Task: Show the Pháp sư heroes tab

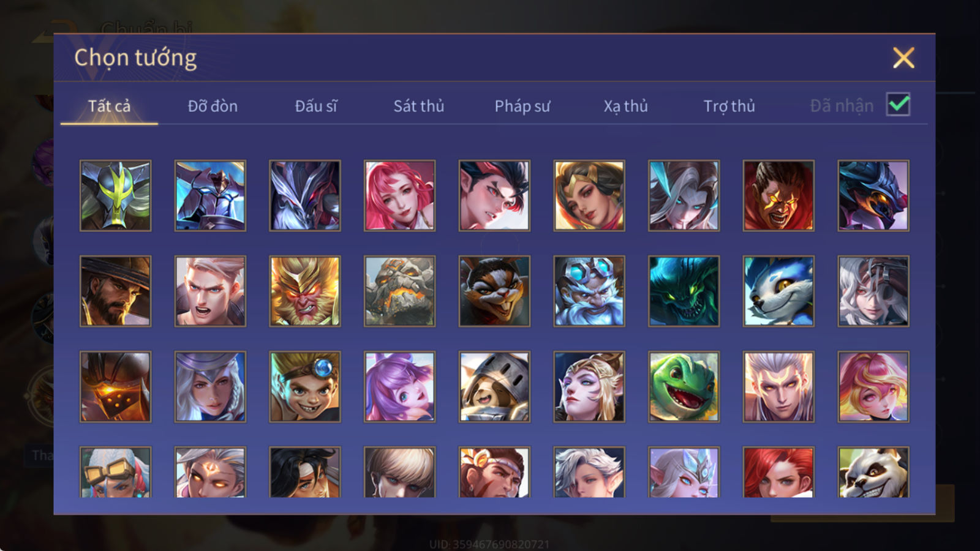Action: [x=522, y=106]
